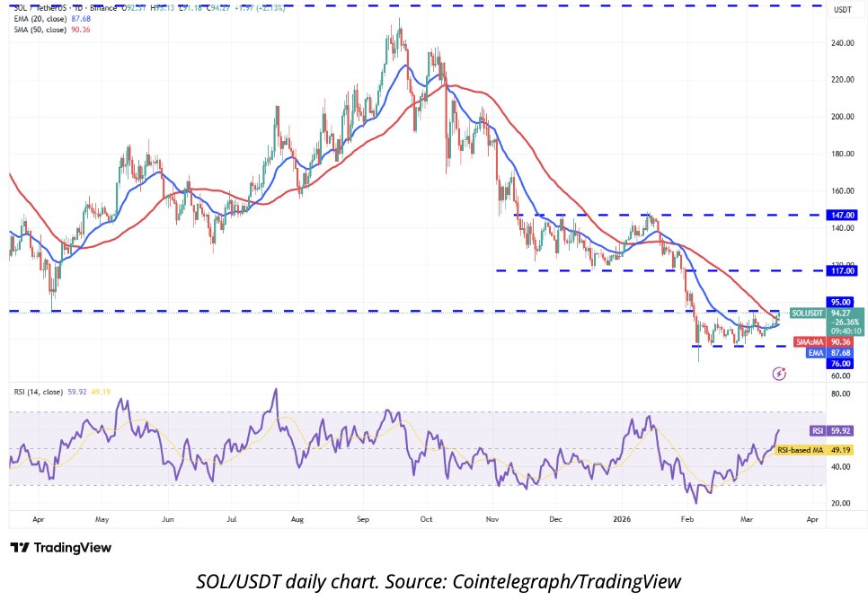Click the Mar label on the time axis
Image resolution: width=868 pixels, height=600 pixels.
point(747,520)
